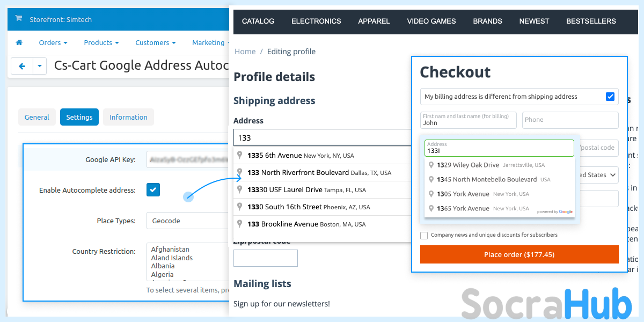Viewport: 644px width, 322px height.
Task: Open the Orders menu
Action: 53,42
